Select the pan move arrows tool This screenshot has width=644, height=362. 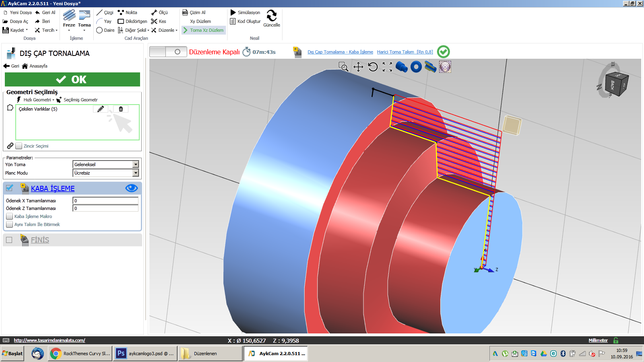358,67
